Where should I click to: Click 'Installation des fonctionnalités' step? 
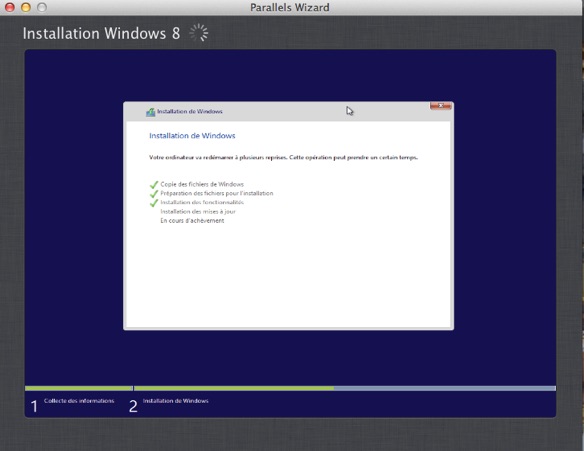(202, 202)
